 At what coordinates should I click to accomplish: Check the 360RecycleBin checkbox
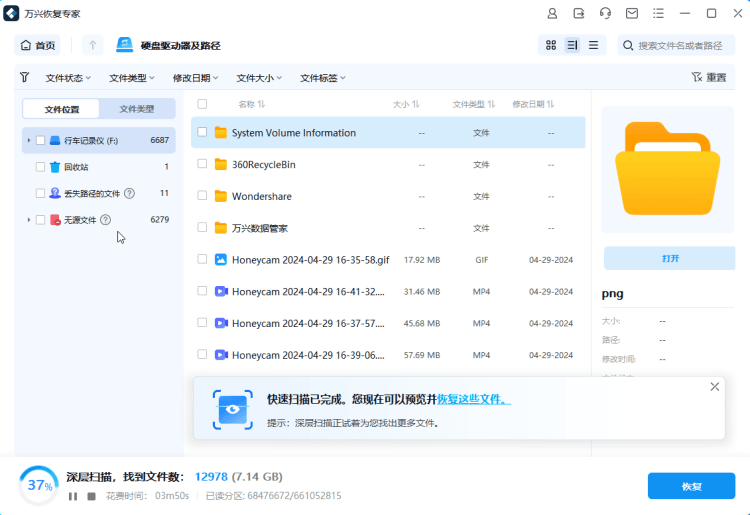tap(202, 164)
